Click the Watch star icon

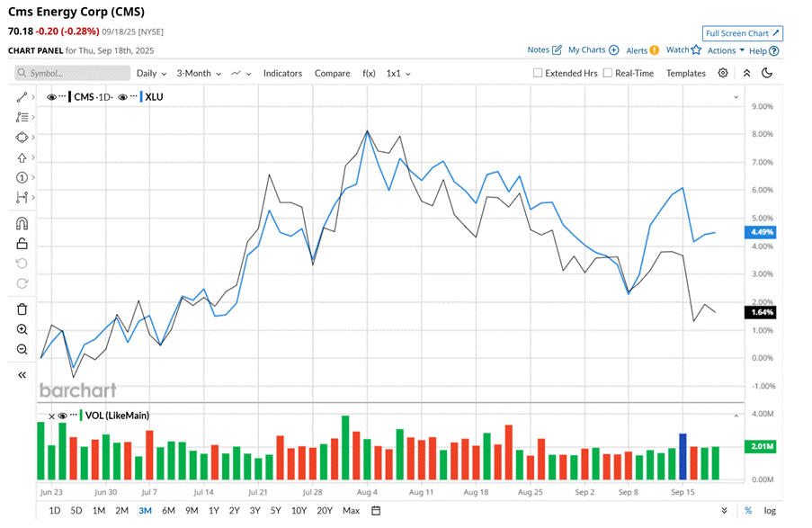pyautogui.click(x=697, y=49)
